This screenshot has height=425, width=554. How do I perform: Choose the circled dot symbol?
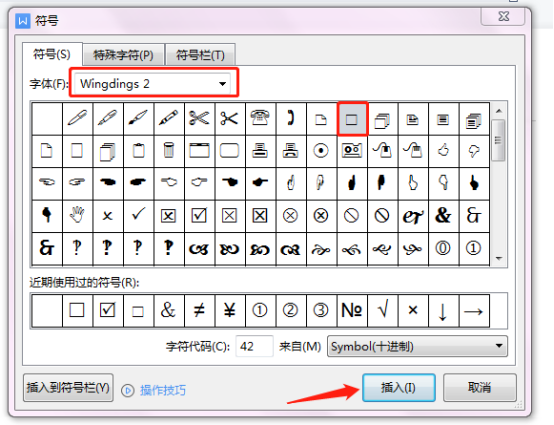(x=321, y=150)
